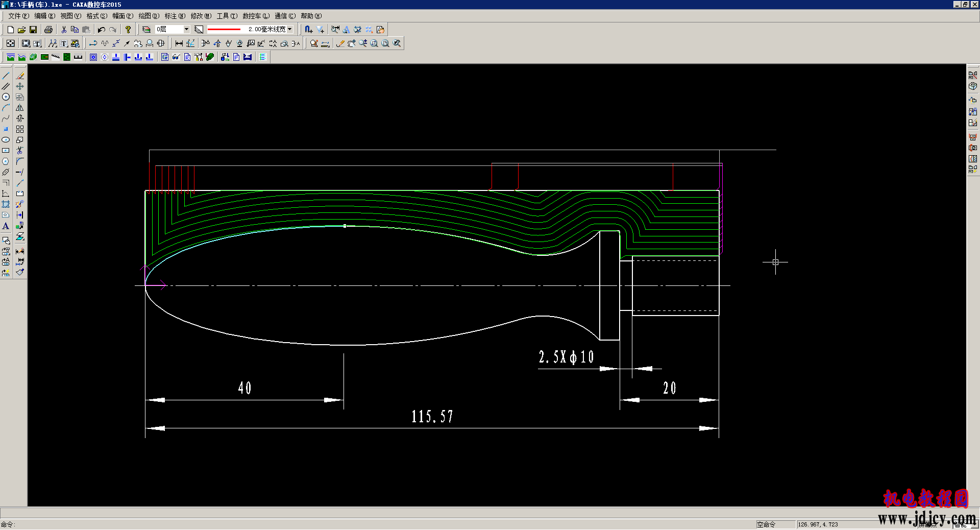Screen dimensions: 980x530
Task: Open the 编辑(E) menu
Action: click(44, 16)
